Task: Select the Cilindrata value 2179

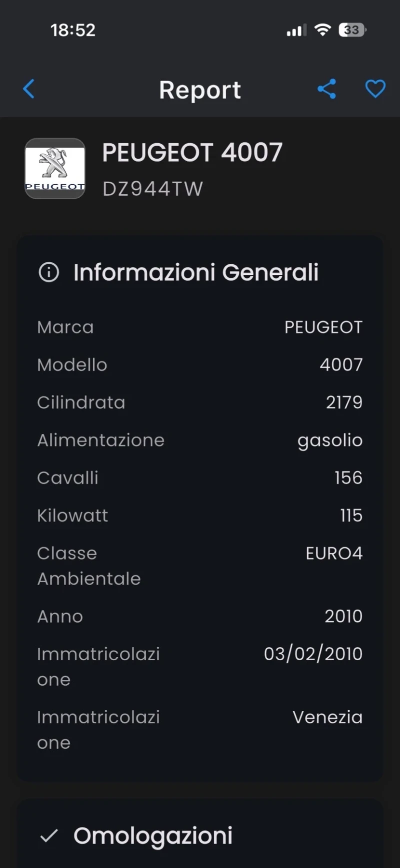Action: (x=344, y=402)
